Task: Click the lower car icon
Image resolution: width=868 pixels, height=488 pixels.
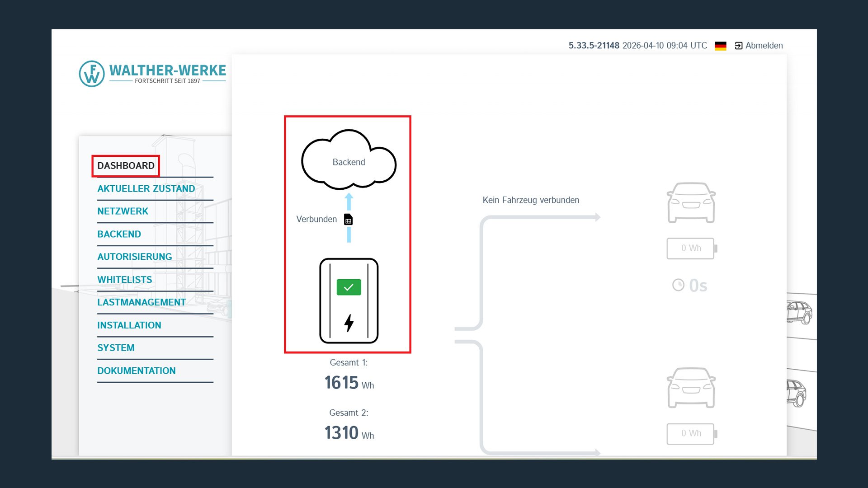Action: [x=691, y=388]
